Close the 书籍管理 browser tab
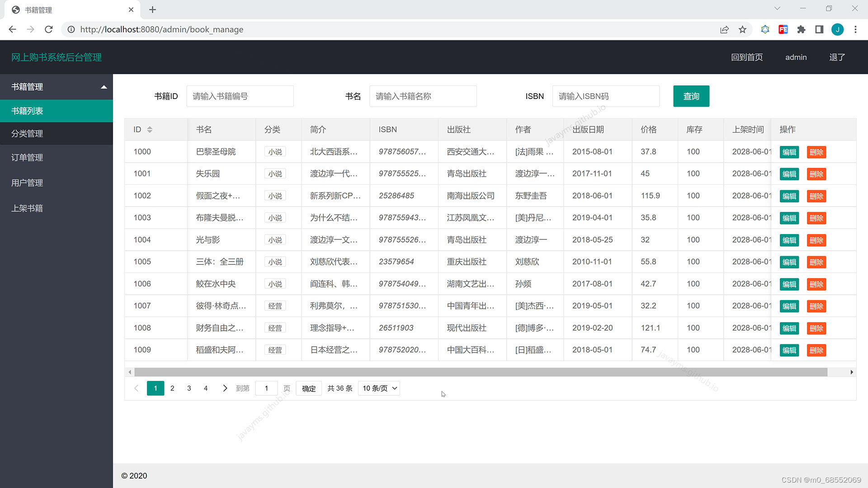868x488 pixels. pos(131,9)
